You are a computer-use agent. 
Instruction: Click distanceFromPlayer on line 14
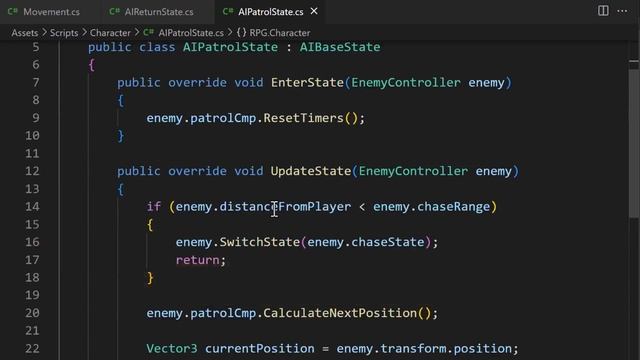point(285,207)
